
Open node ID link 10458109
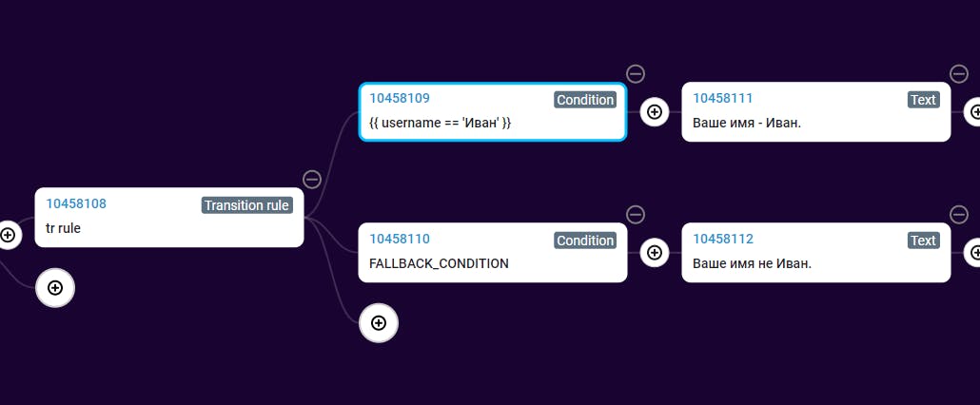[400, 98]
